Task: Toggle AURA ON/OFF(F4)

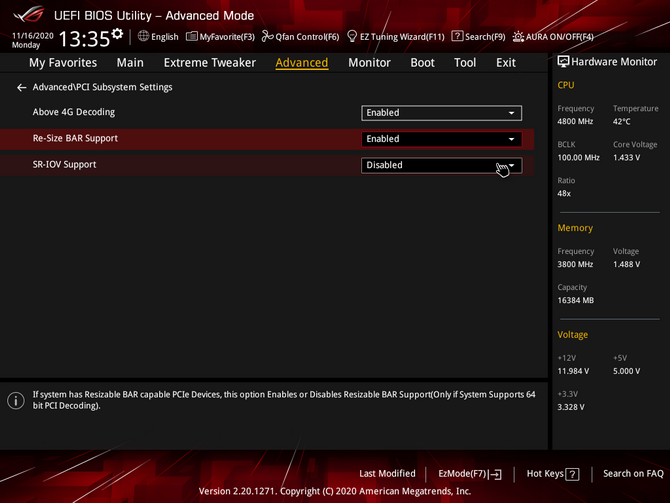Action: click(559, 37)
